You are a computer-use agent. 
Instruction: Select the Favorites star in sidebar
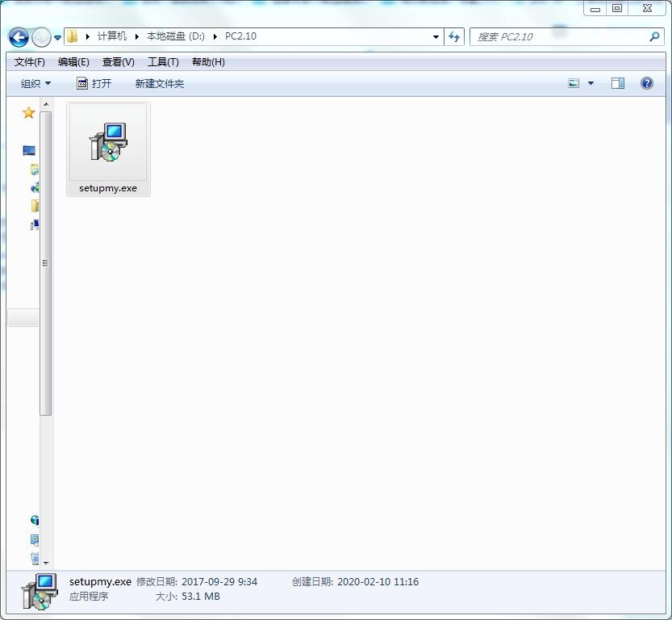(x=29, y=113)
